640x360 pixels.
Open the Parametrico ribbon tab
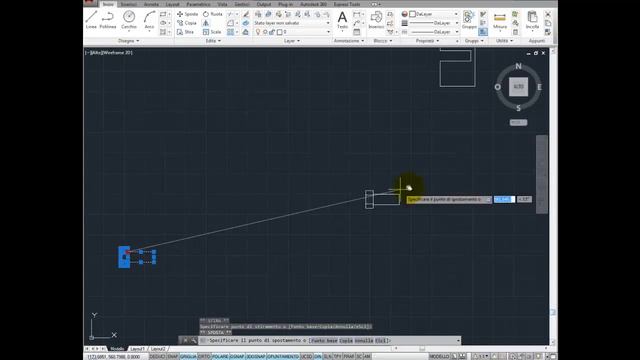point(198,4)
